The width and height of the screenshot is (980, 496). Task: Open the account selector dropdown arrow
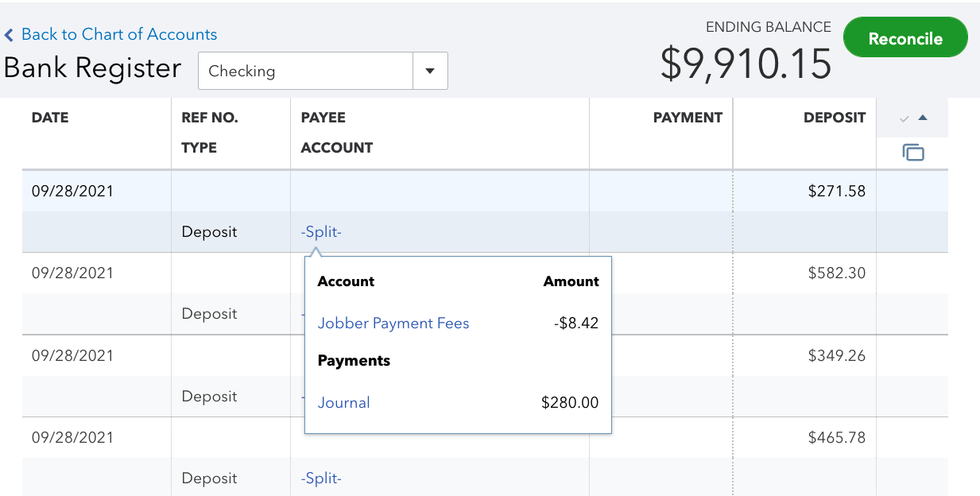(430, 71)
